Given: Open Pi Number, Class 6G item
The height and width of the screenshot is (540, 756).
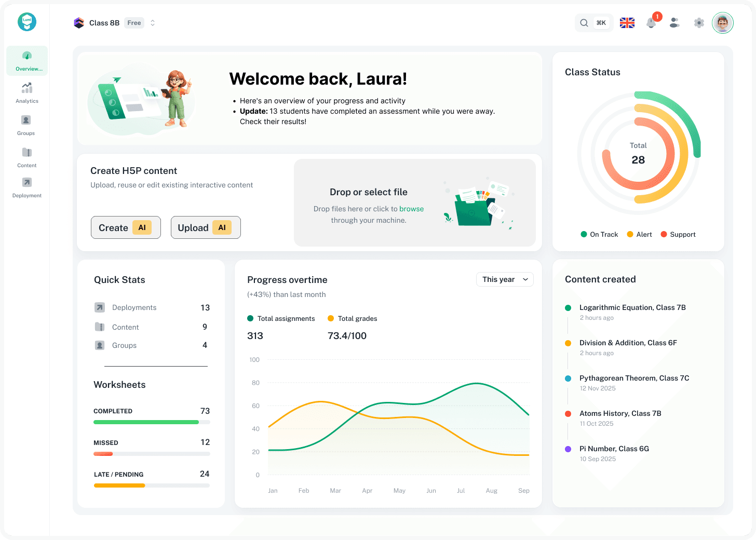Looking at the screenshot, I should [614, 449].
